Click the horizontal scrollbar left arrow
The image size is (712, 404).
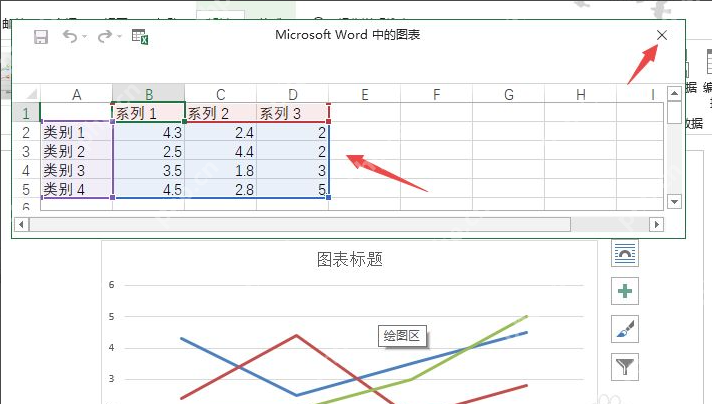[x=21, y=224]
